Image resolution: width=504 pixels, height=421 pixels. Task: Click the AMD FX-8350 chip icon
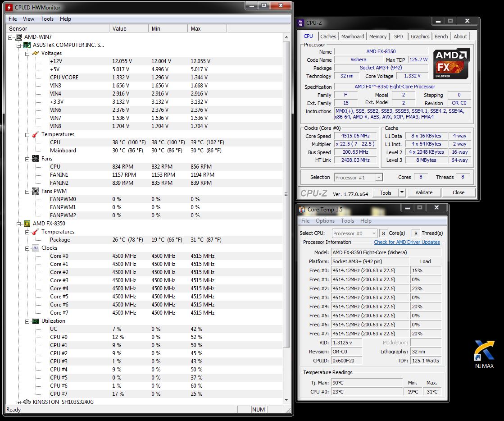pyautogui.click(x=27, y=224)
